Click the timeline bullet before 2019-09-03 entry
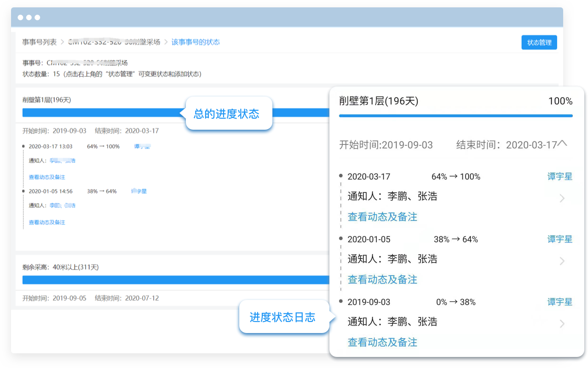Image resolution: width=588 pixels, height=368 pixels. click(x=340, y=302)
